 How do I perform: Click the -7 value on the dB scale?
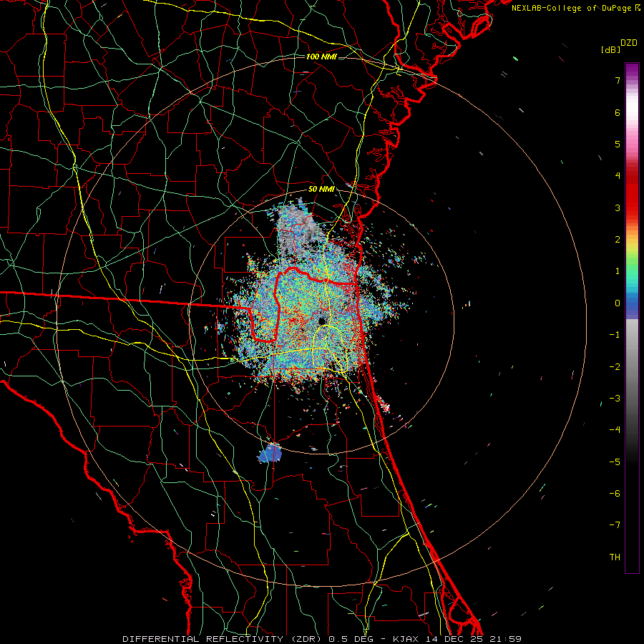tap(615, 525)
